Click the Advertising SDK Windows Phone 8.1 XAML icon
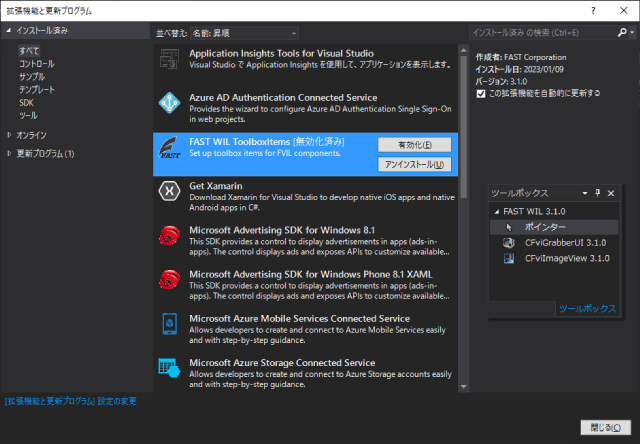Viewport: 640px width, 444px height. point(169,280)
